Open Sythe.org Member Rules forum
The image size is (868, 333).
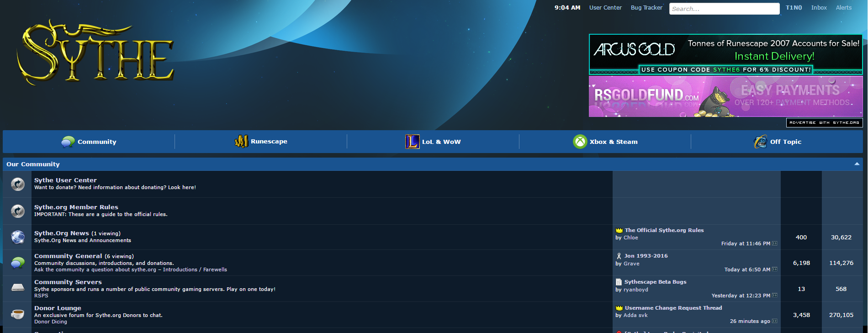tap(76, 207)
